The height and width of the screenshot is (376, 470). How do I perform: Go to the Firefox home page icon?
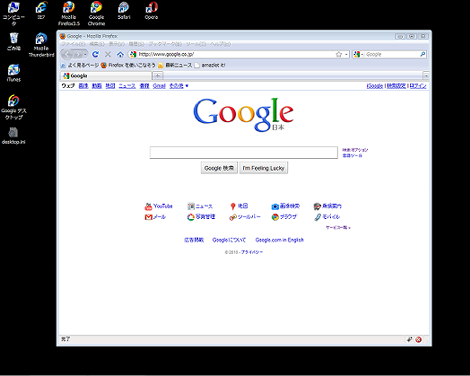120,54
